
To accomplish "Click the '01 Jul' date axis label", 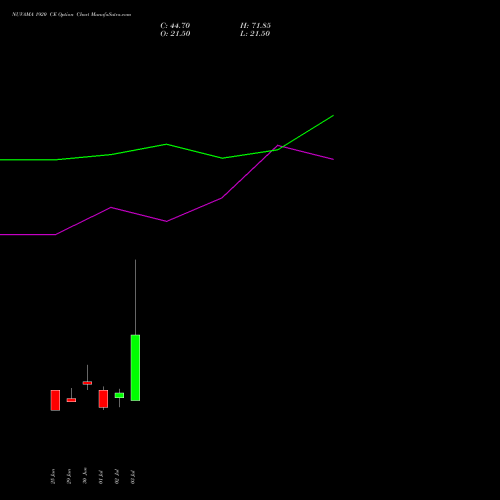I will point(101,477).
